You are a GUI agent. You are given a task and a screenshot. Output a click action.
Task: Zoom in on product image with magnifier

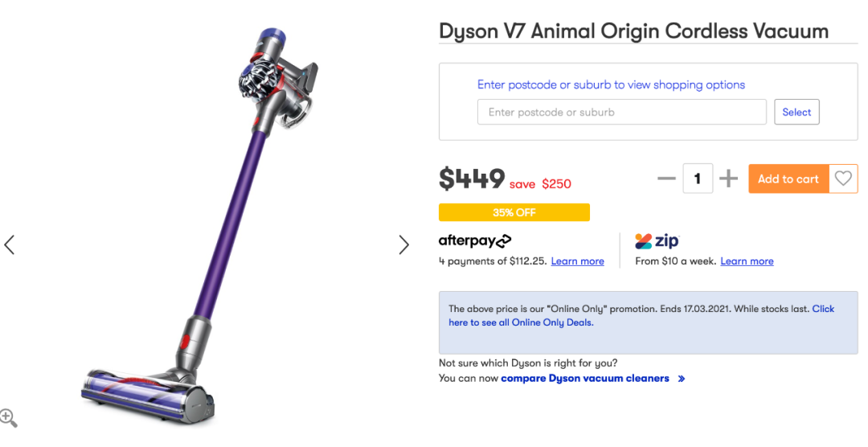click(x=8, y=417)
